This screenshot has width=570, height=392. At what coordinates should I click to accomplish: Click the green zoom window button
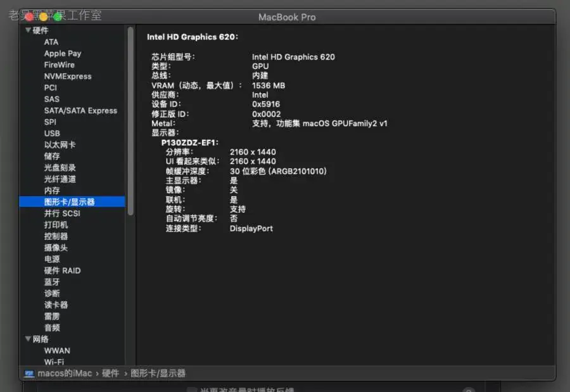click(x=58, y=16)
